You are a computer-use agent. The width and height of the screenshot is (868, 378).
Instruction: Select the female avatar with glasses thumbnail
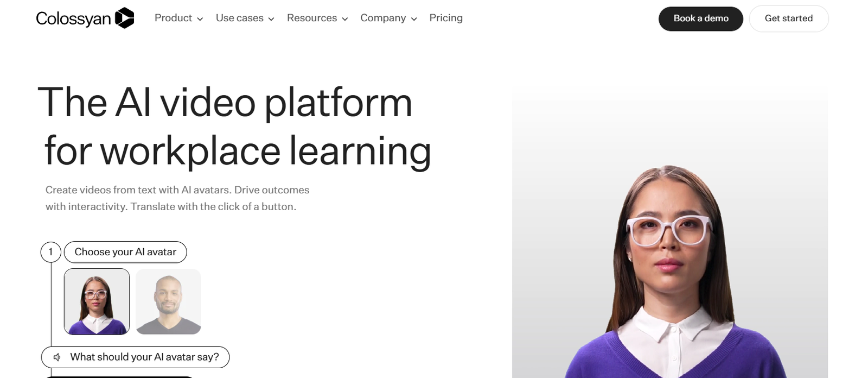tap(97, 301)
